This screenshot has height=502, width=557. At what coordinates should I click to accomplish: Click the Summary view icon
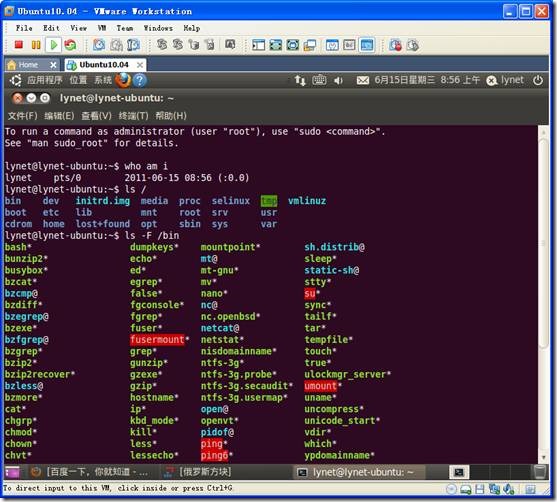click(x=332, y=45)
